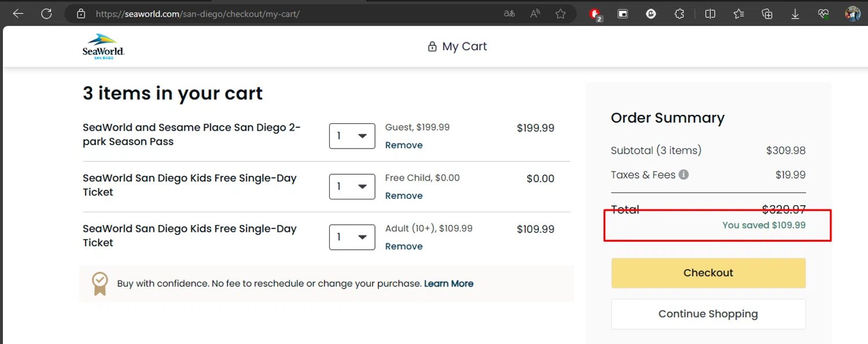Click the SeaWorld San Diego logo
Screen dimensions: 868x344
(104, 46)
